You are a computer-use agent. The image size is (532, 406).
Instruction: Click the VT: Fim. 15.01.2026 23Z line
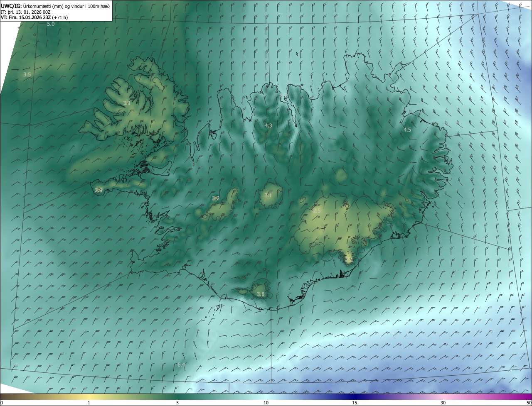click(34, 17)
